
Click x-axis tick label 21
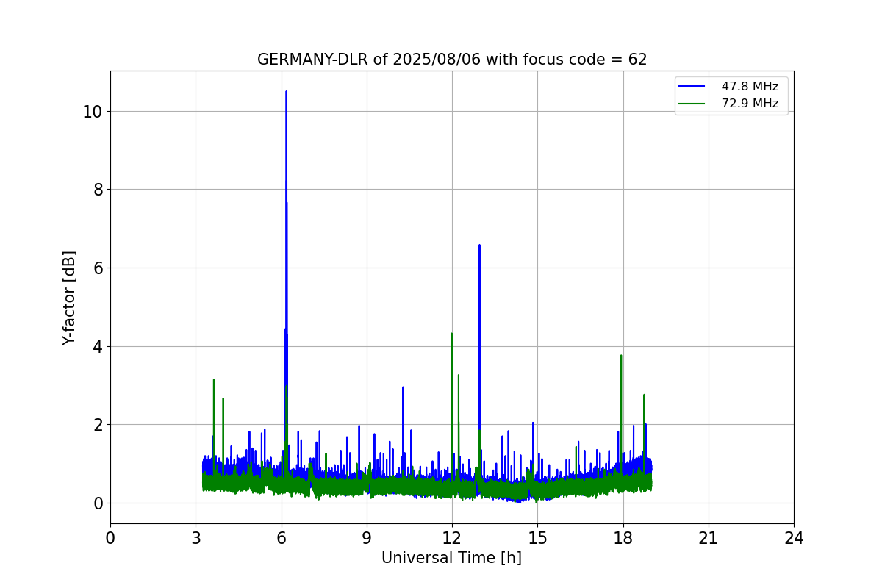709,538
